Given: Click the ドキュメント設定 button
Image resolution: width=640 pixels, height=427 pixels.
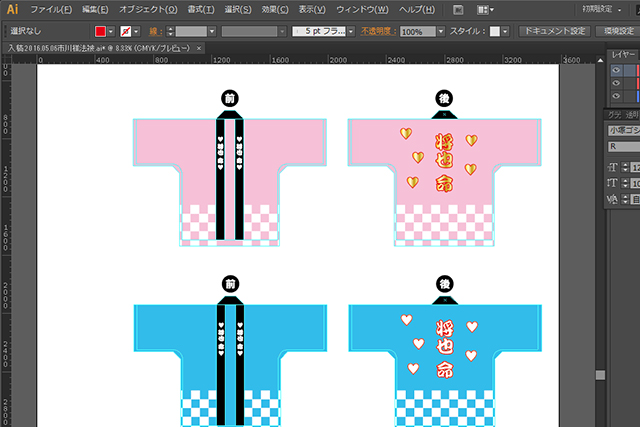Looking at the screenshot, I should point(554,31).
